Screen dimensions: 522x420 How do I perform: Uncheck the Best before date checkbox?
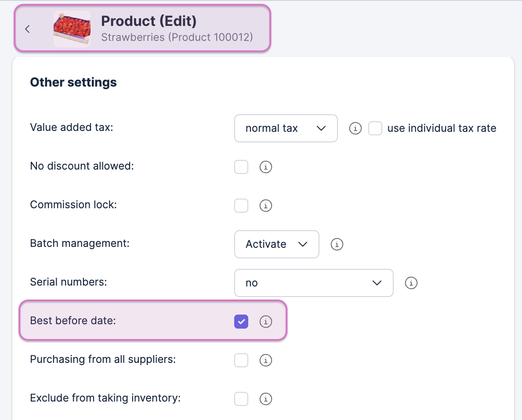click(241, 322)
